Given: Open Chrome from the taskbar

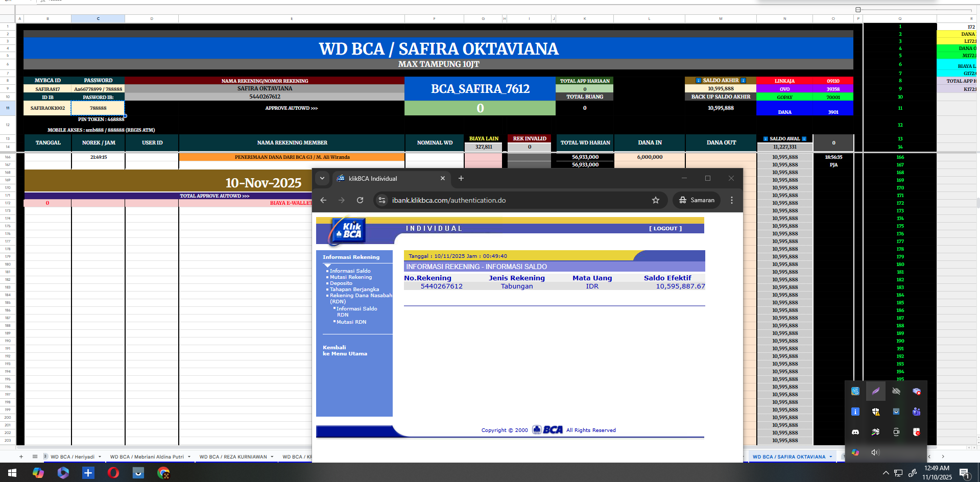Looking at the screenshot, I should [163, 473].
